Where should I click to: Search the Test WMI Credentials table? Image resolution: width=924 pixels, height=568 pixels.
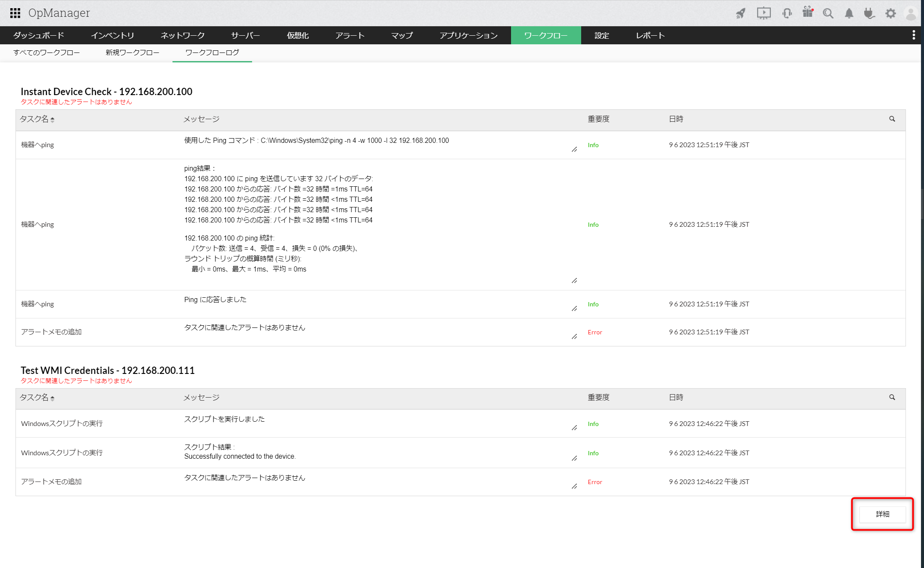pos(892,397)
